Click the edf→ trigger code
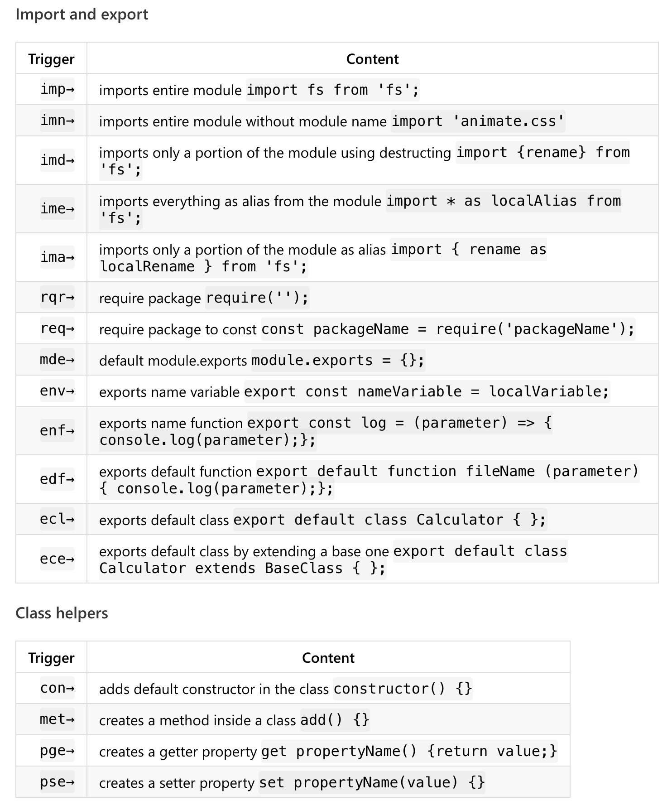 coord(57,479)
